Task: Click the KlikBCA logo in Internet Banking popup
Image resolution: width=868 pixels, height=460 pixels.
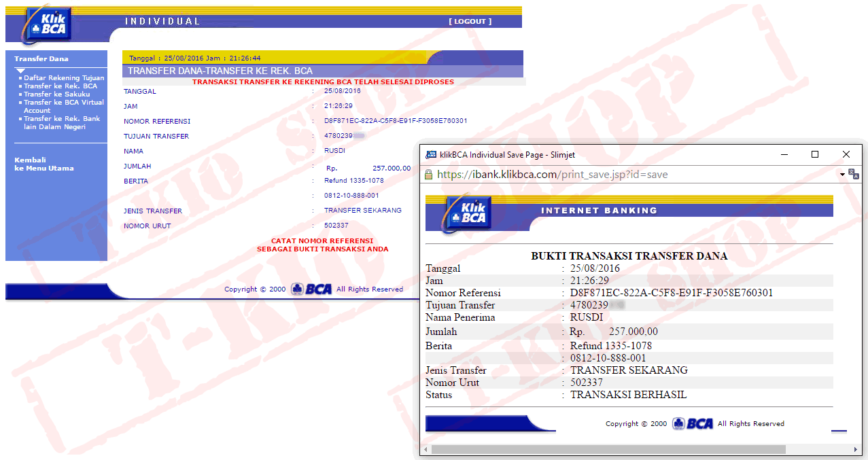Action: coord(466,213)
